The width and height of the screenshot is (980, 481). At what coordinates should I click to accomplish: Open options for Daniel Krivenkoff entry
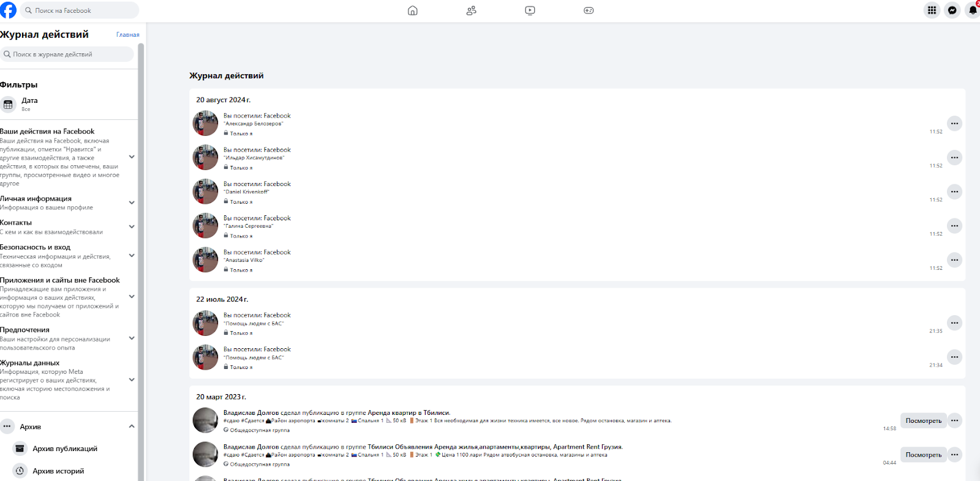tap(954, 192)
